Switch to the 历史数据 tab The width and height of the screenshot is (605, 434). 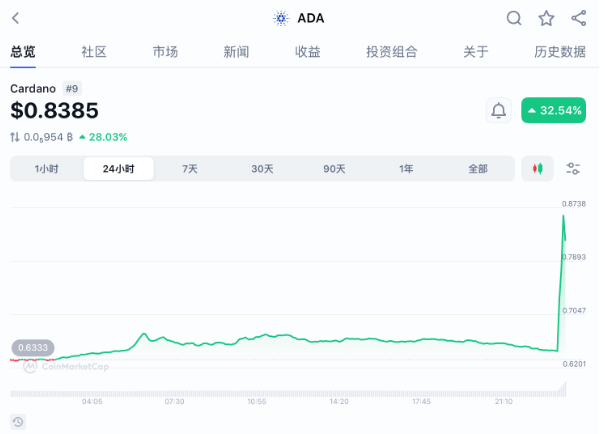tap(560, 52)
